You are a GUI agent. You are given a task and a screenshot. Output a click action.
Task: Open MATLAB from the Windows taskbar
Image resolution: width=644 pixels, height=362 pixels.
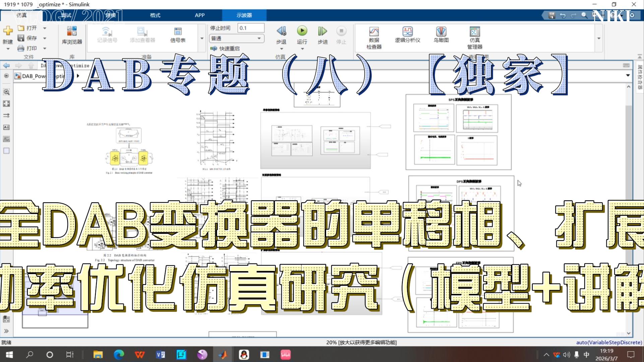point(223,355)
